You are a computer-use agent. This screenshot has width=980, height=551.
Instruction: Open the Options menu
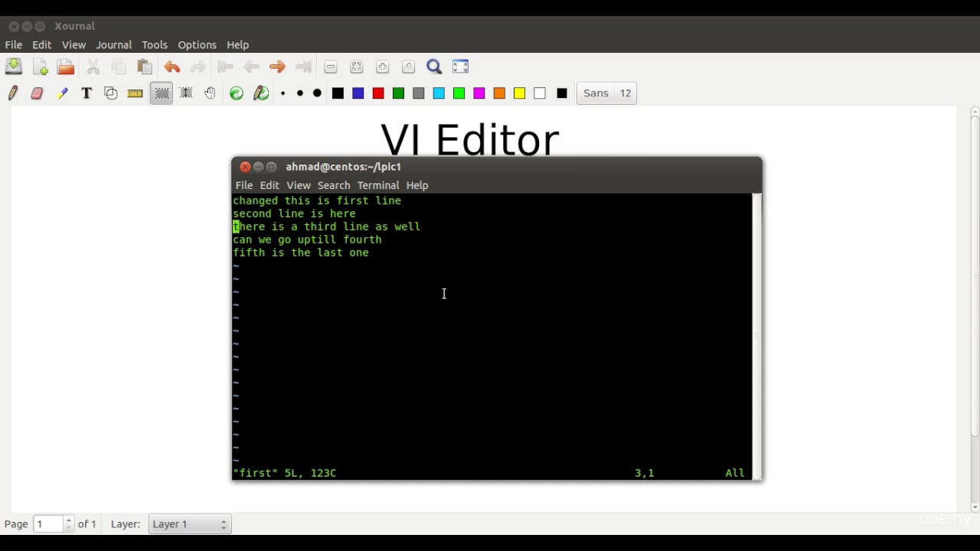coord(197,45)
